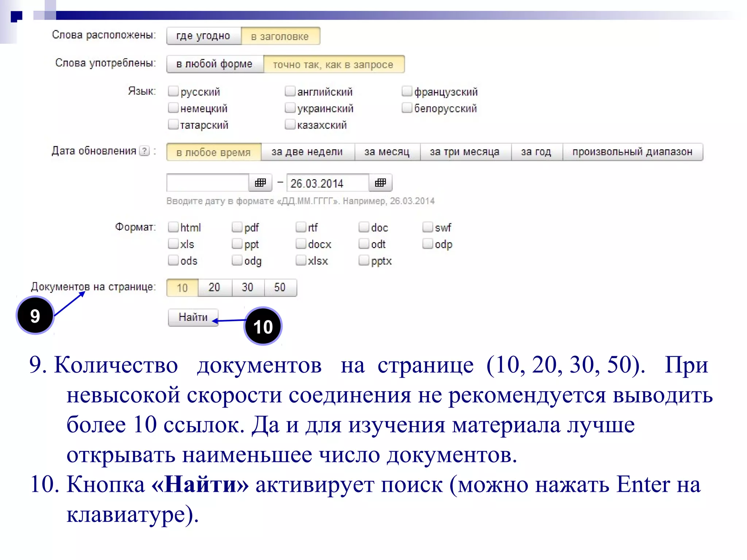Viewport: 747px width, 560px height.
Task: Check the xlsx format box
Action: (301, 260)
